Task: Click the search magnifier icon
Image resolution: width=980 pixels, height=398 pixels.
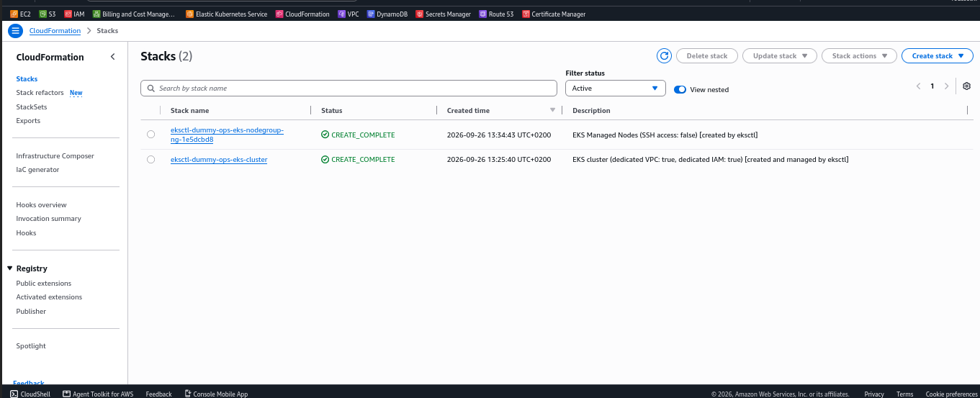Action: click(x=150, y=88)
